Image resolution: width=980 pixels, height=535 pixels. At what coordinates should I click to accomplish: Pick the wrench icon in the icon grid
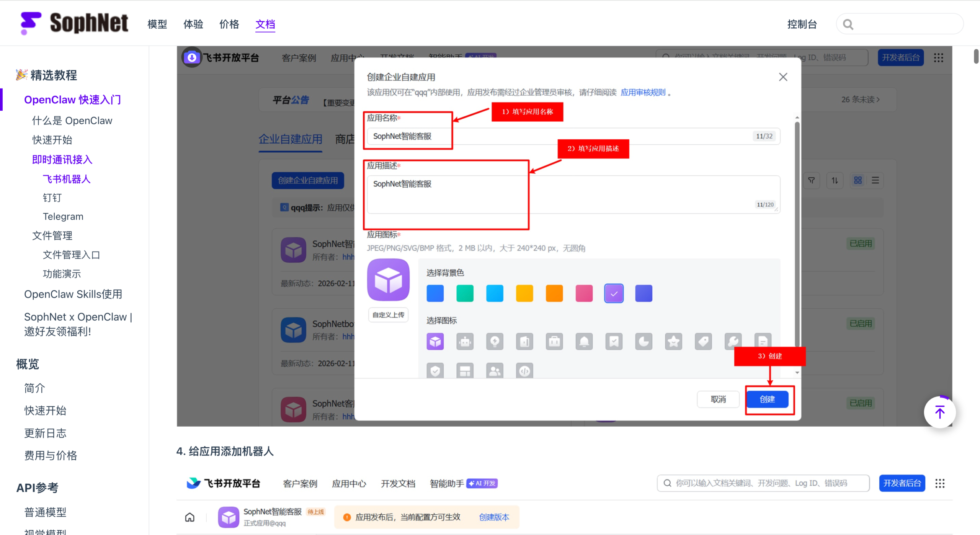[733, 341]
